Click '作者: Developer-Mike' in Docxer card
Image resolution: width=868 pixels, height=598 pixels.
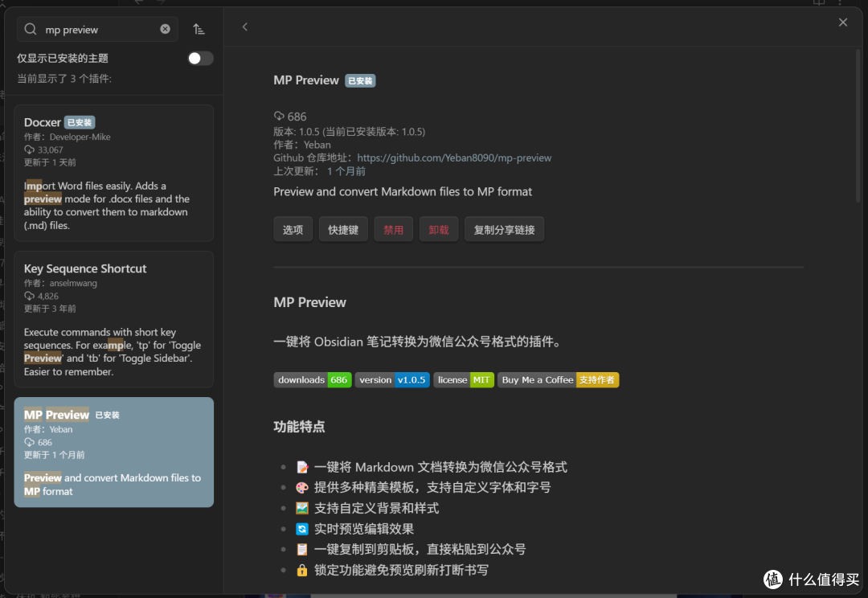67,137
